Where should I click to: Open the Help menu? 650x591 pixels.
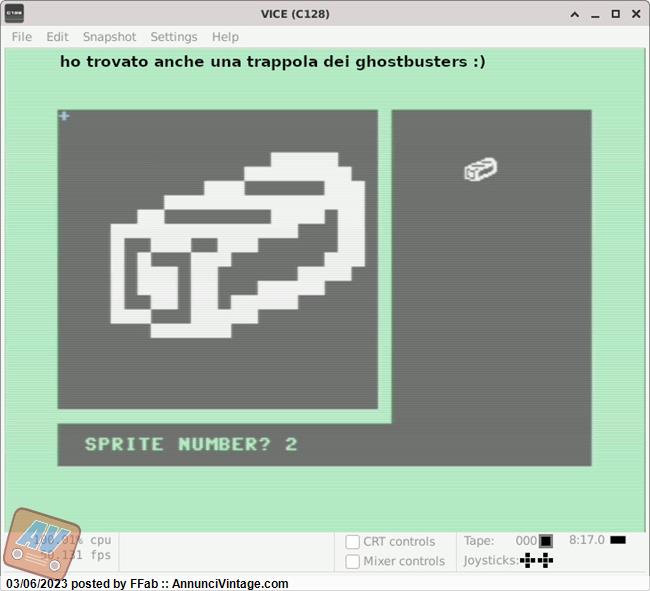[225, 37]
